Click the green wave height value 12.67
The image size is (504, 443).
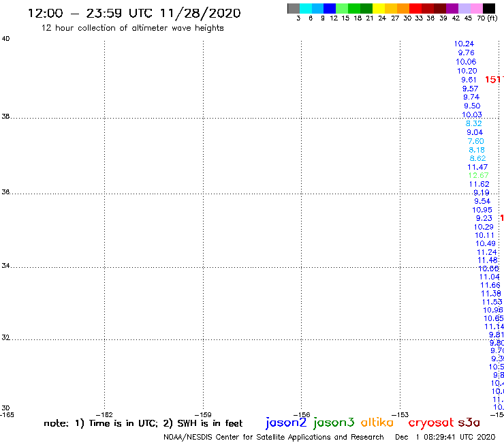[x=478, y=176]
